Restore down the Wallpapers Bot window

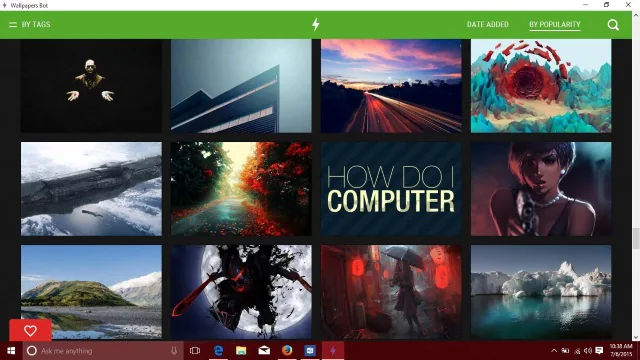pyautogui.click(x=607, y=5)
